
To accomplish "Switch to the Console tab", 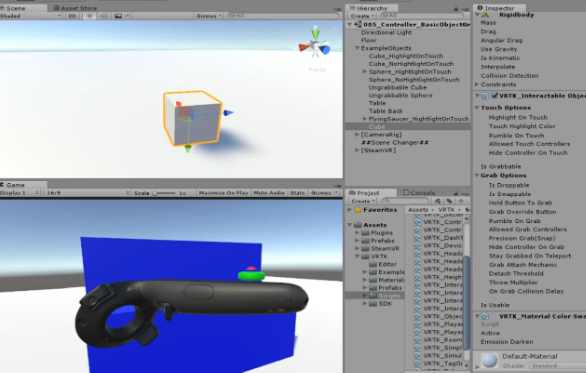I will click(x=419, y=192).
